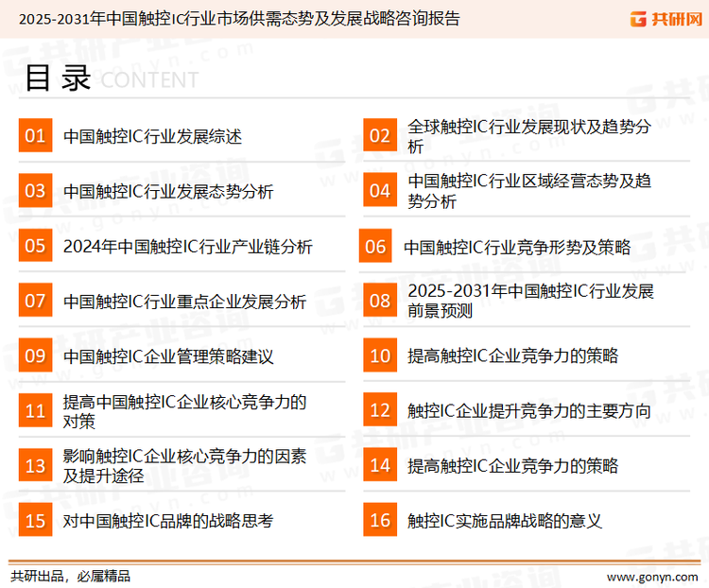Select entry 10 text 提高触控IC企业竞争力的策略
This screenshot has height=588, width=709.
[512, 356]
